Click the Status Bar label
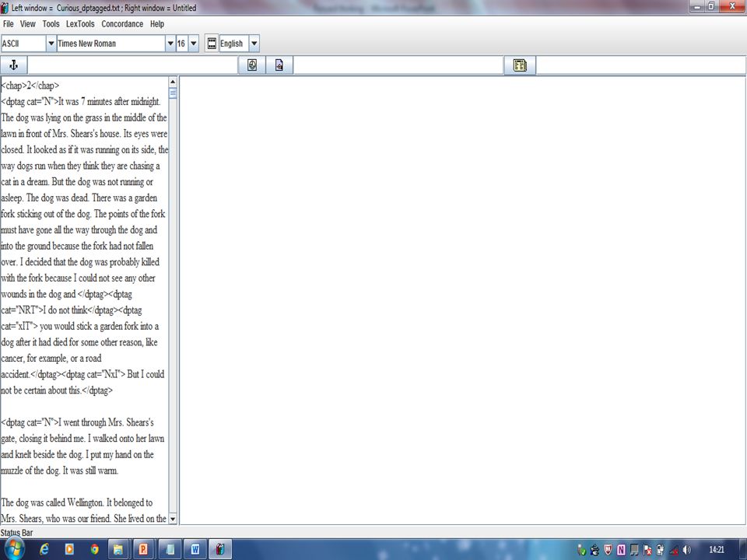This screenshot has height=560, width=747. click(16, 532)
